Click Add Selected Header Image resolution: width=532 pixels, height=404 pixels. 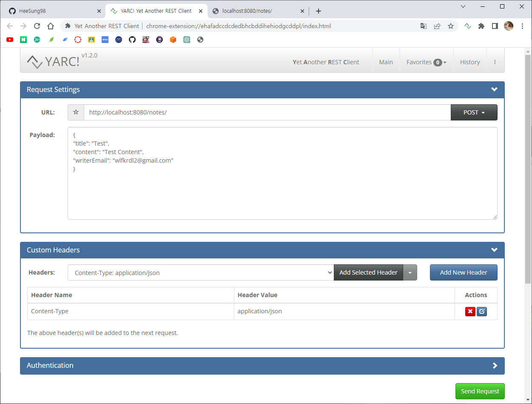click(x=368, y=272)
